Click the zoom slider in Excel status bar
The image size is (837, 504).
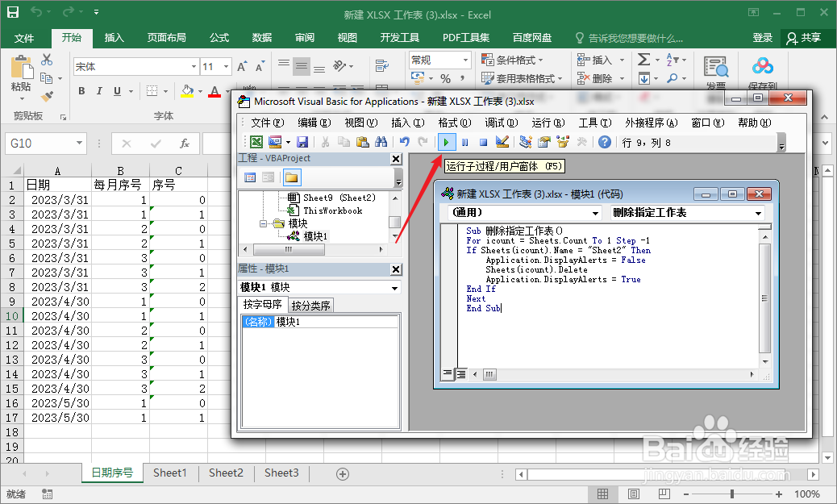pyautogui.click(x=732, y=494)
